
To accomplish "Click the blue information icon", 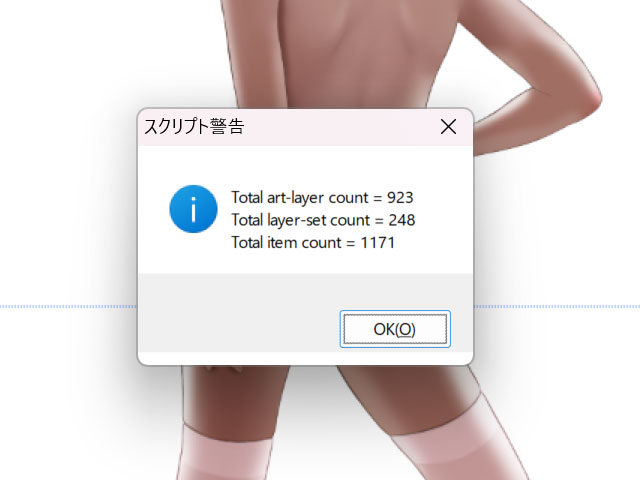I will [193, 209].
